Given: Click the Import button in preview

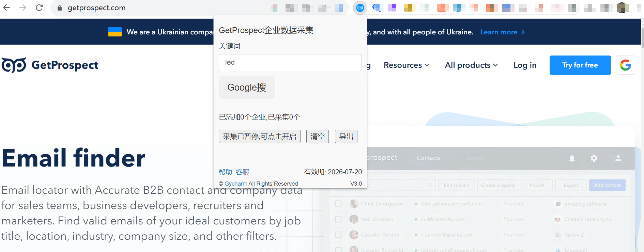Looking at the screenshot, I should pyautogui.click(x=537, y=185).
